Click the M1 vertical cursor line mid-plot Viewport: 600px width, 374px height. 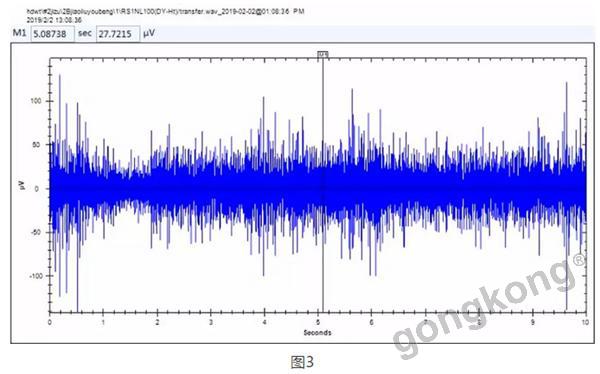(x=323, y=184)
